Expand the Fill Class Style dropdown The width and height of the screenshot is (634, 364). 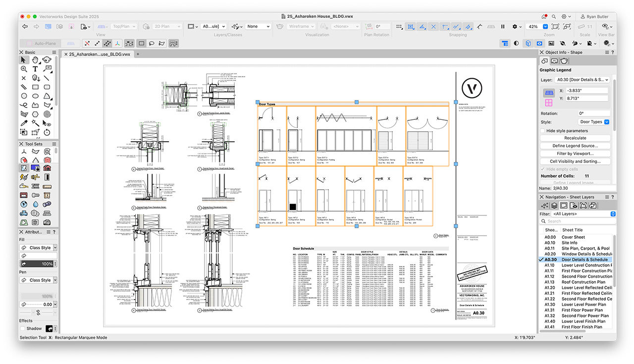click(x=55, y=248)
